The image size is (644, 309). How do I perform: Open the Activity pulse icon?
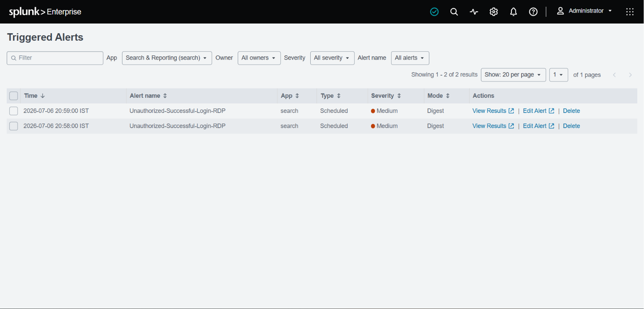click(474, 12)
